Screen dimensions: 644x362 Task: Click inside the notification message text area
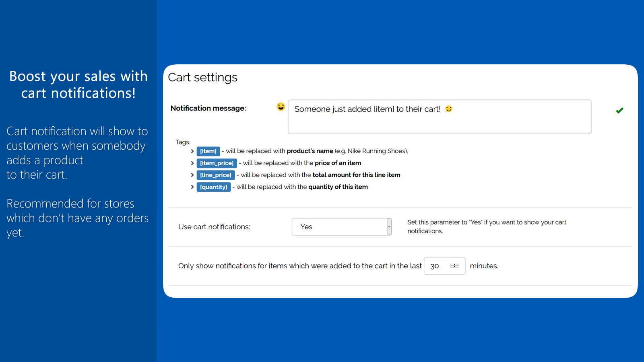(440, 117)
